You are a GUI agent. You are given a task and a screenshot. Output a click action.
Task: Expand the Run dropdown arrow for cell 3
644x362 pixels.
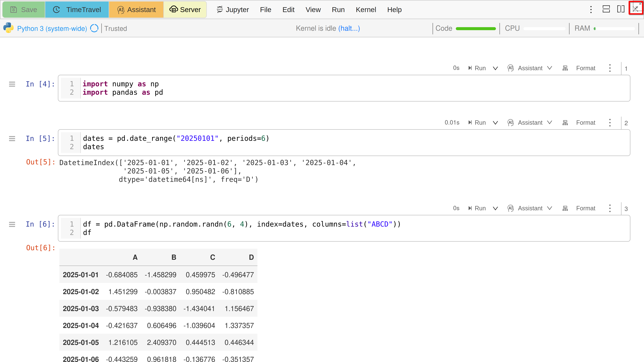(495, 208)
